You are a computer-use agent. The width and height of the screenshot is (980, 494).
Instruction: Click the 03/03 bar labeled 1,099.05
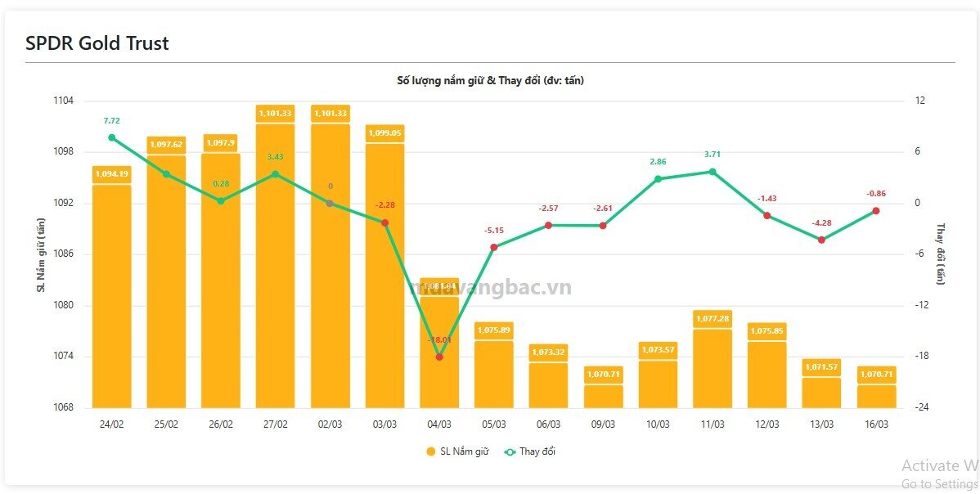385,276
